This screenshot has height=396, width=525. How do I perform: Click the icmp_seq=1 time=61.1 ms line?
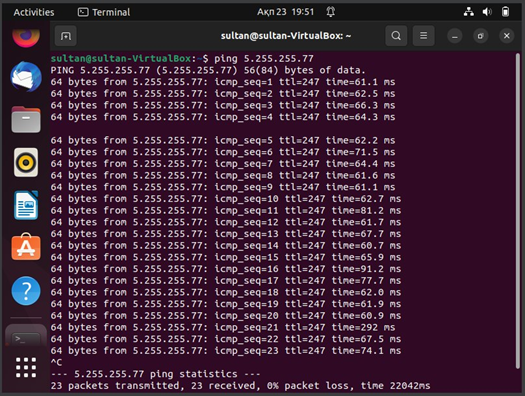tap(223, 82)
